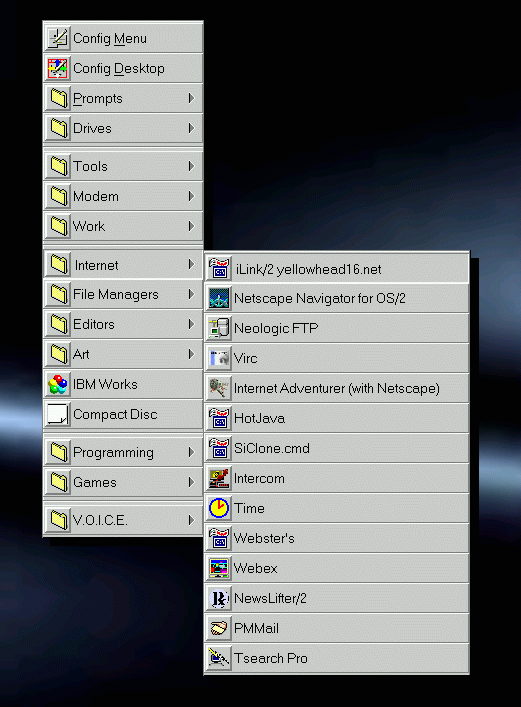
Task: Click the Neologic FTP icon
Action: pos(220,328)
